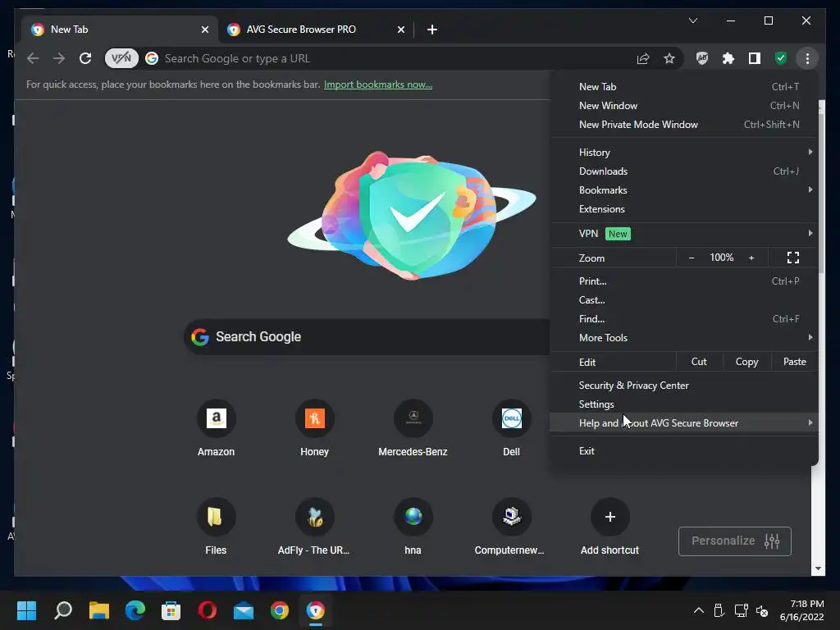The height and width of the screenshot is (630, 840).
Task: Show hidden system tray icons
Action: tap(699, 610)
